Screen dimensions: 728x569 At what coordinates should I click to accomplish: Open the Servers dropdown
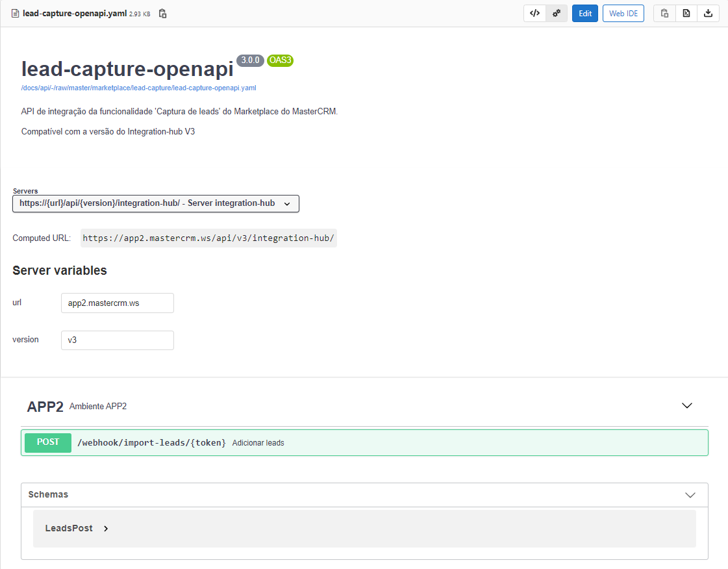pyautogui.click(x=155, y=203)
